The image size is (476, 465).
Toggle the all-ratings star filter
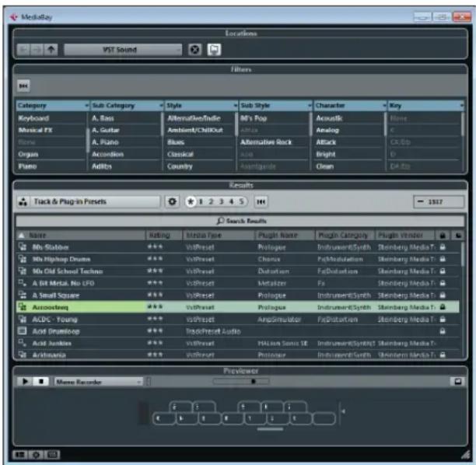[191, 201]
